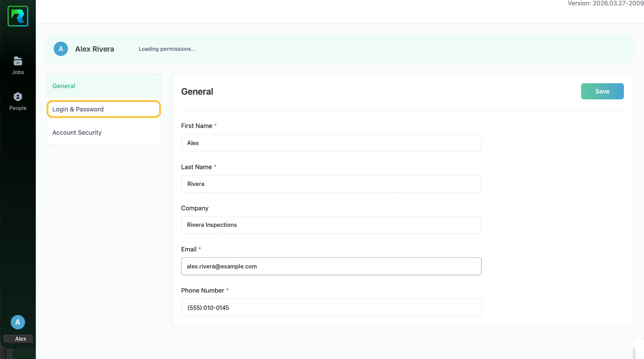Screen dimensions: 644x359
Task: Click the Email input field
Action: pyautogui.click(x=331, y=266)
